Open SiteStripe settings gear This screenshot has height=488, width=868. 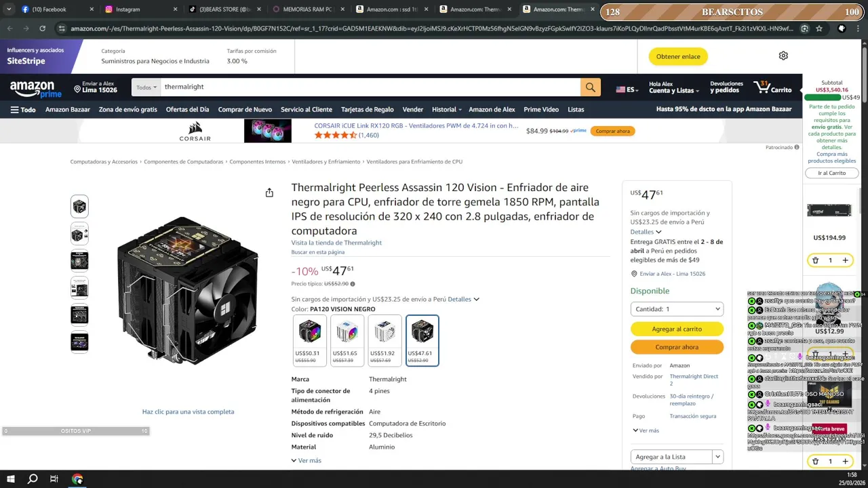click(783, 56)
